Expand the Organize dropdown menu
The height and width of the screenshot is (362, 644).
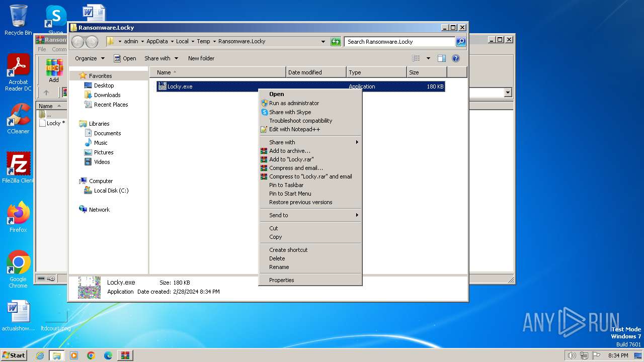90,58
